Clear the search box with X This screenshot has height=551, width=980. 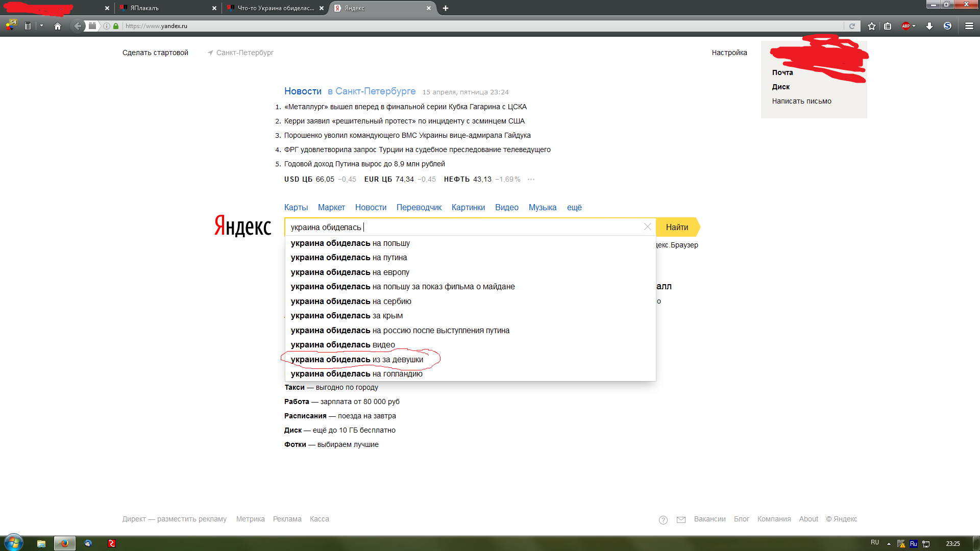point(647,227)
